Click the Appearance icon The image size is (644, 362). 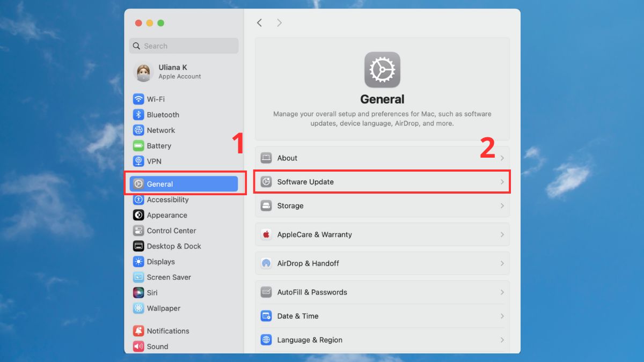click(x=138, y=215)
